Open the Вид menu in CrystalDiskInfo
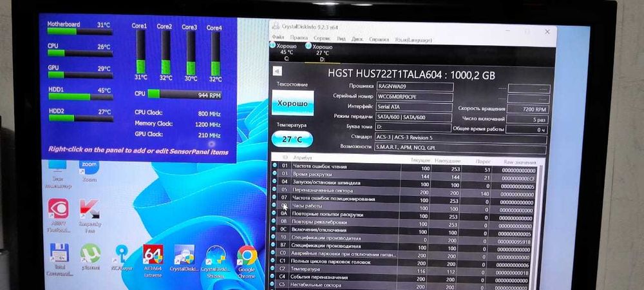Image resolution: width=644 pixels, height=290 pixels. tap(341, 39)
